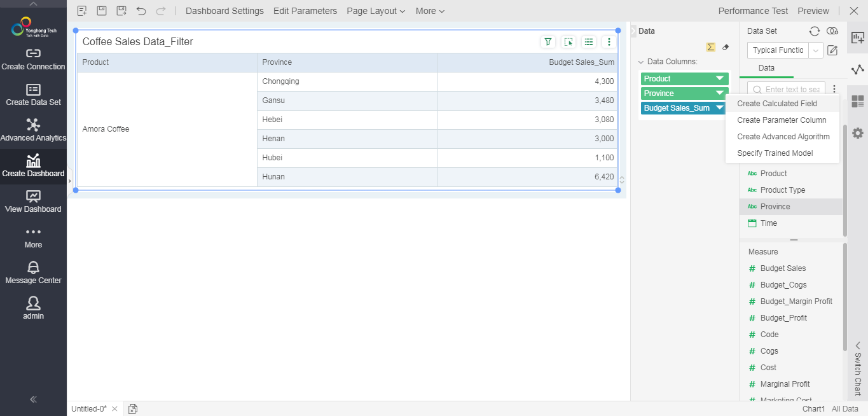This screenshot has height=416, width=868.
Task: Toggle the yellow sigma aggregate button
Action: [711, 47]
